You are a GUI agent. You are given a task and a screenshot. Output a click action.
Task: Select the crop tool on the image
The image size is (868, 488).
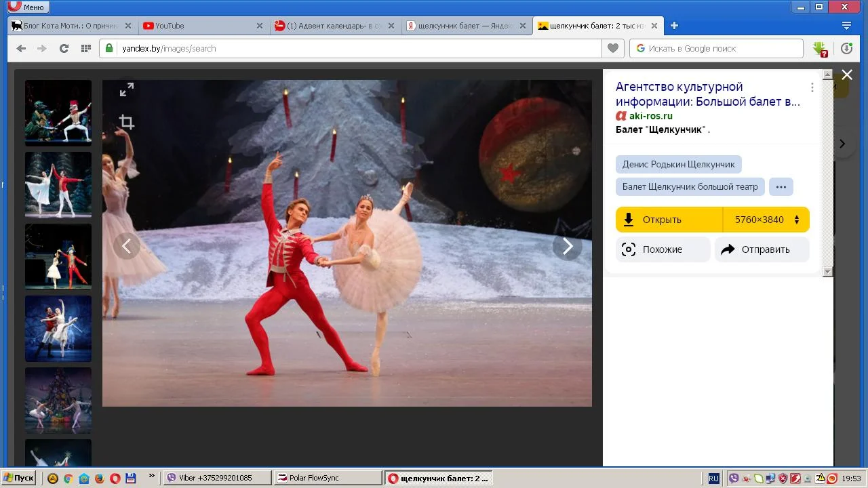click(x=126, y=122)
